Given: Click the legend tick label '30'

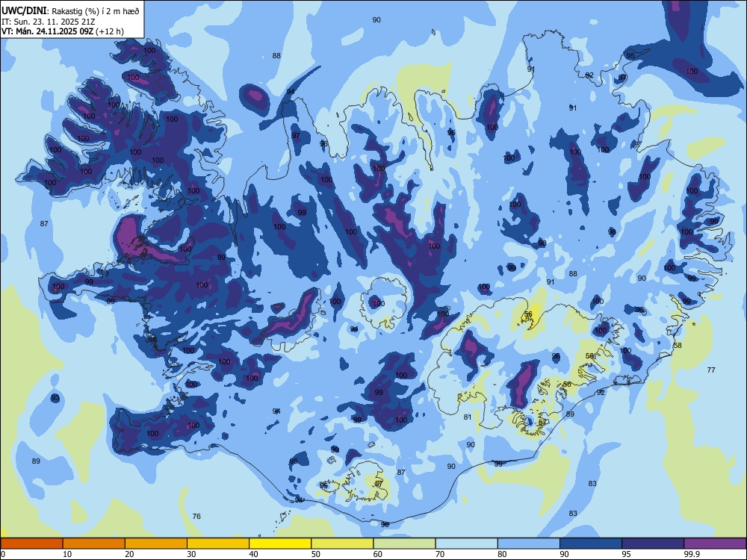Looking at the screenshot, I should [191, 554].
